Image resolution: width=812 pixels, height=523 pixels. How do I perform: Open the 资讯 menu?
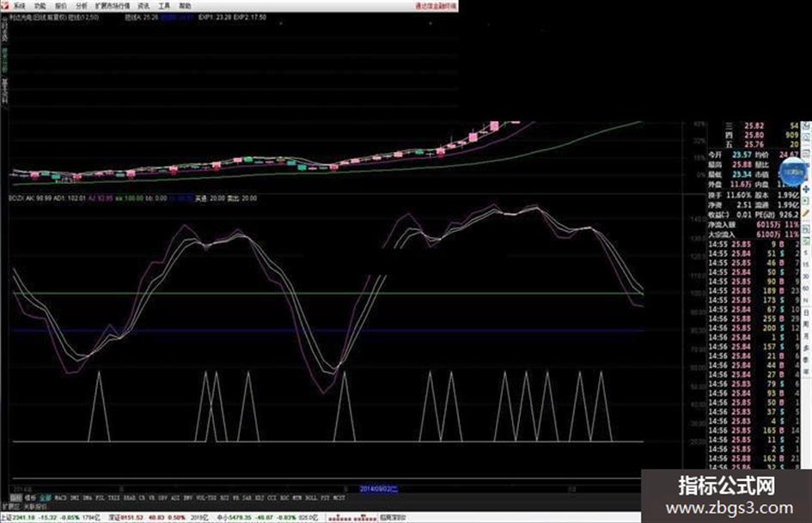pos(143,6)
